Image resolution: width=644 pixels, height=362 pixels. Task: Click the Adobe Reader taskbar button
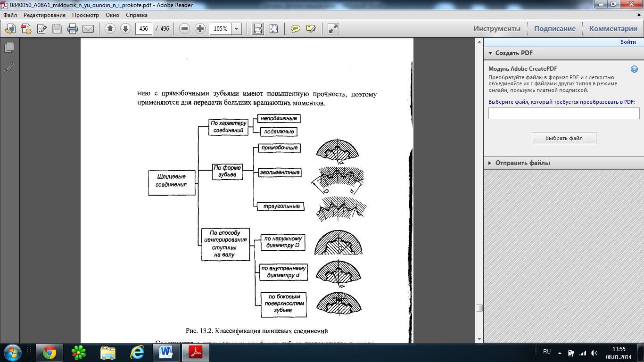tap(196, 352)
